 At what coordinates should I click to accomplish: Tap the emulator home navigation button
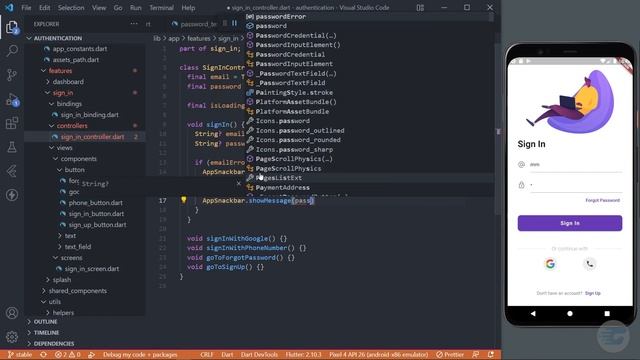(570, 313)
